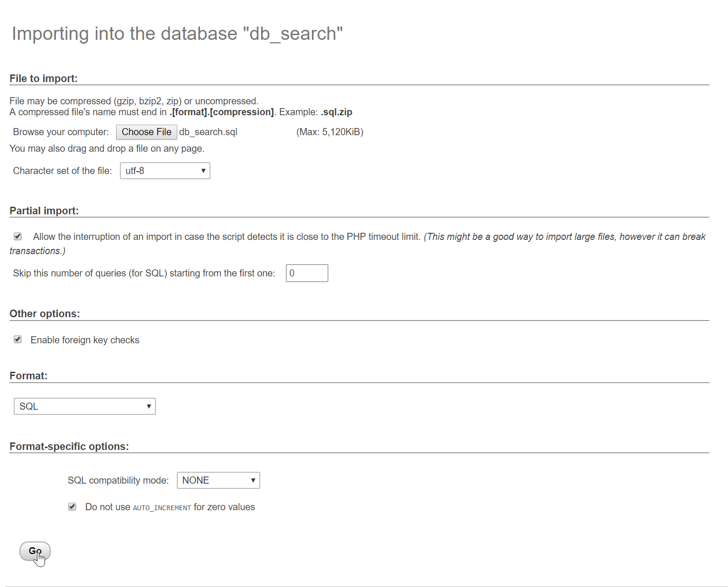Expand SQL compatibility mode NONE dropdown
This screenshot has height=587, width=728.
pyautogui.click(x=218, y=480)
